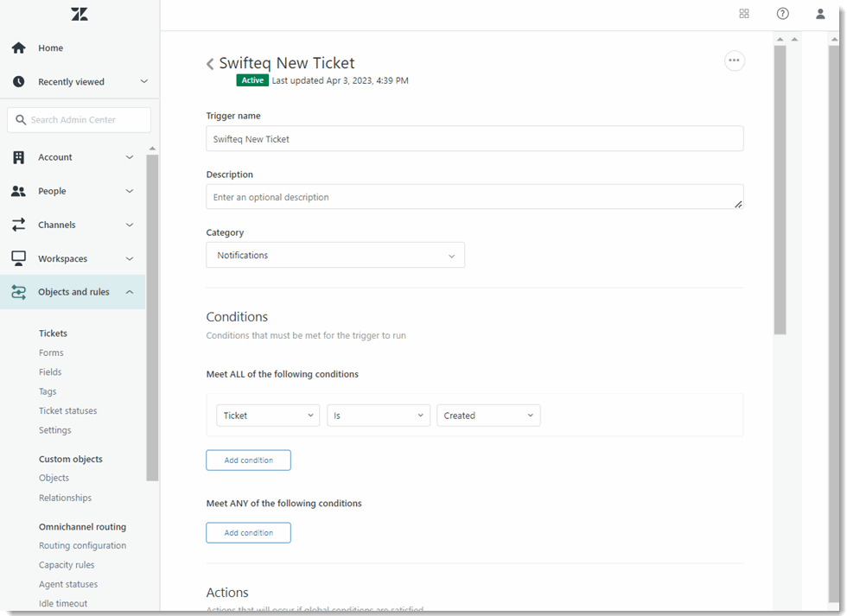Open the Is operator dropdown
The width and height of the screenshot is (847, 616).
pyautogui.click(x=379, y=416)
